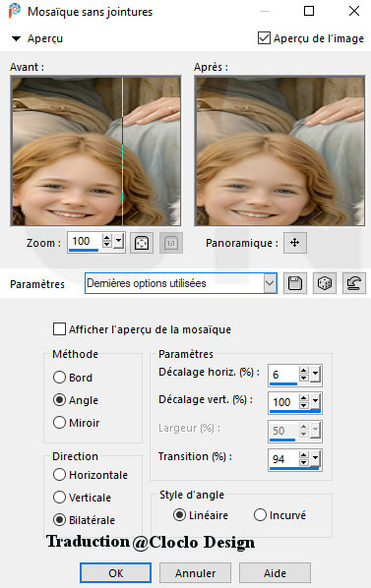Screen dimensions: 371x588
Task: Click the blue bar under Transition value
Action: point(294,468)
